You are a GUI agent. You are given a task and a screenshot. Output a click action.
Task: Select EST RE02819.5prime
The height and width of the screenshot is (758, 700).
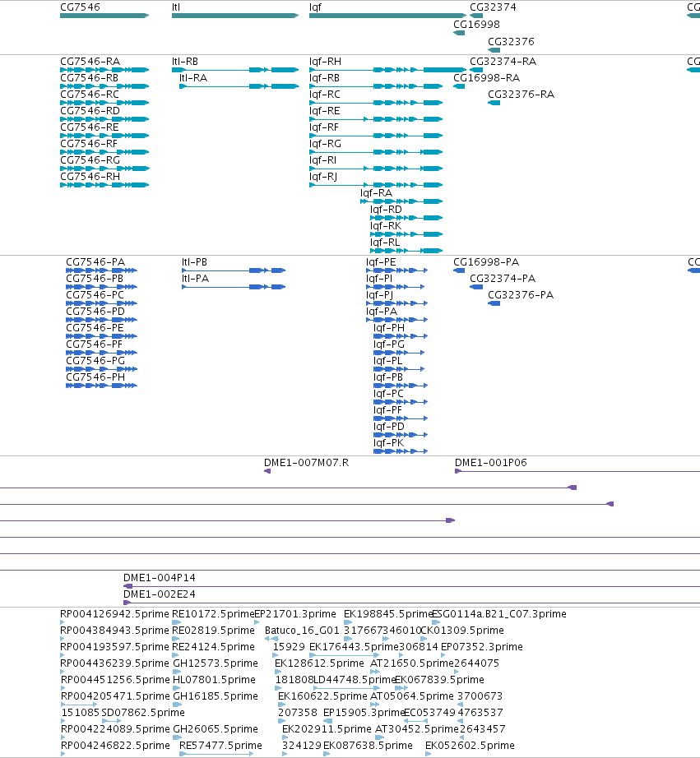(x=176, y=639)
